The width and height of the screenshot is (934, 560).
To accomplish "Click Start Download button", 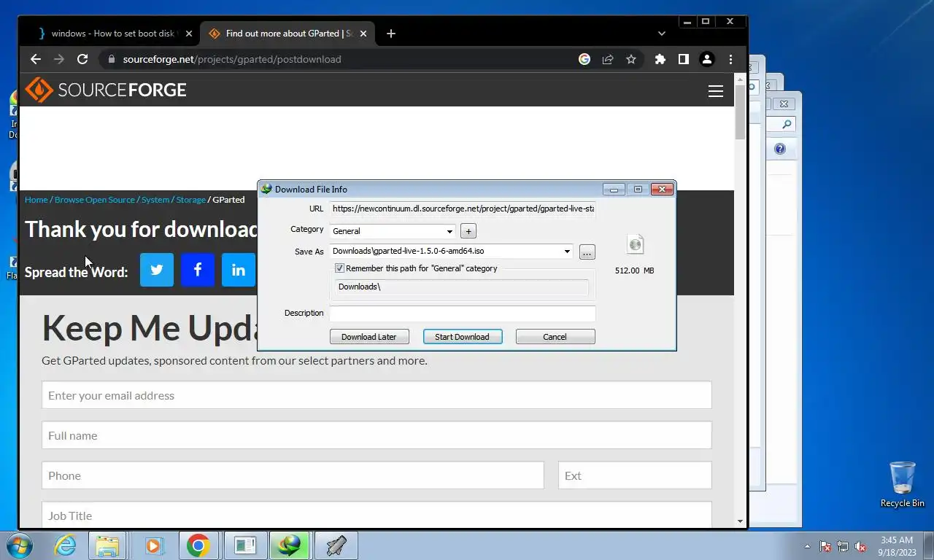I will pyautogui.click(x=463, y=337).
